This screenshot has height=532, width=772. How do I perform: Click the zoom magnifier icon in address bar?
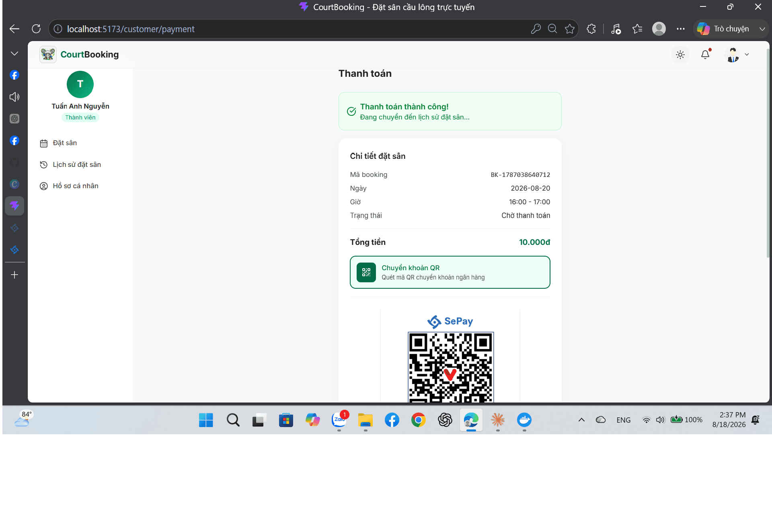click(552, 29)
